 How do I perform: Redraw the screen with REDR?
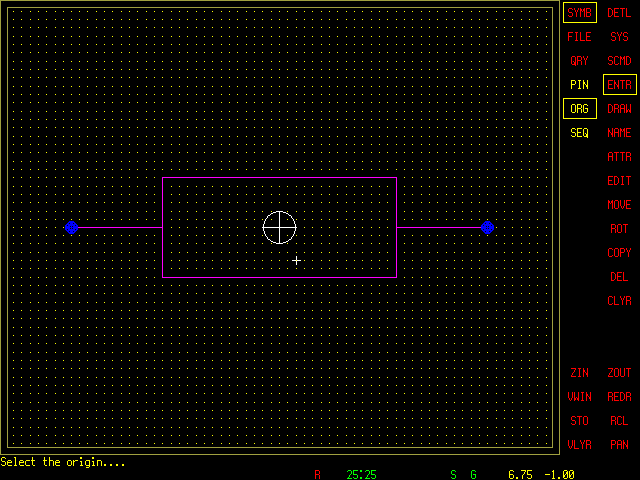tap(619, 397)
